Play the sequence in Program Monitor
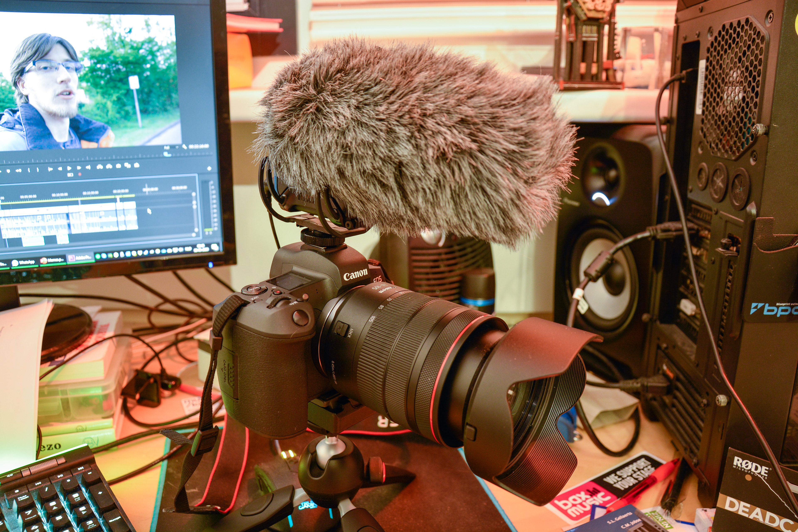 [x=69, y=168]
